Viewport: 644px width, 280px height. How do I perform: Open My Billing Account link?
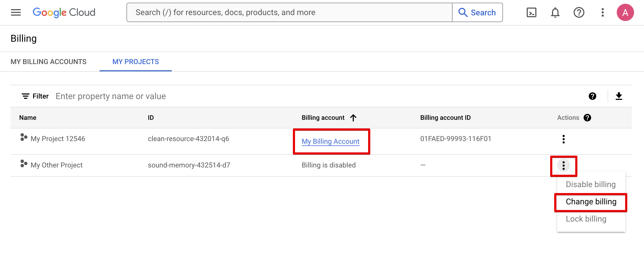pos(331,141)
